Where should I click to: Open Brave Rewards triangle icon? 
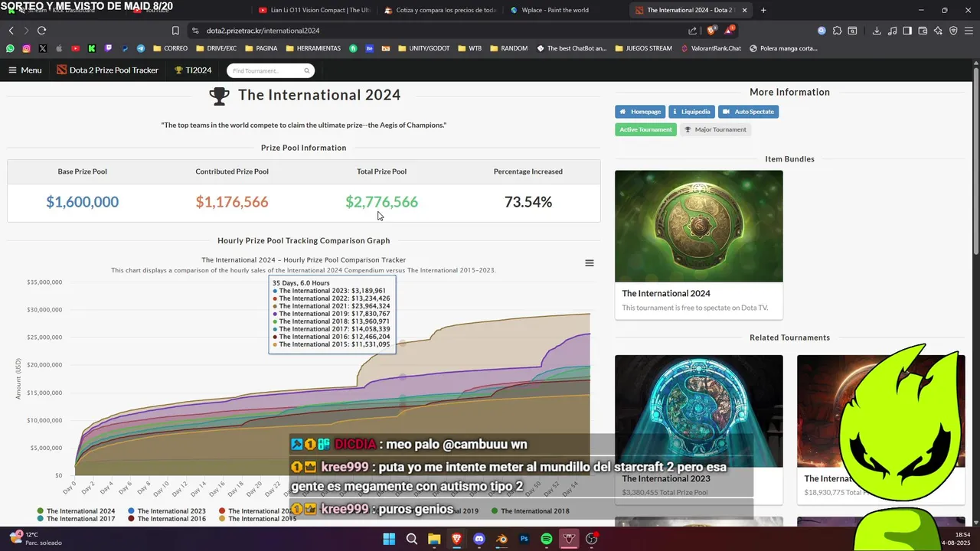pos(729,31)
